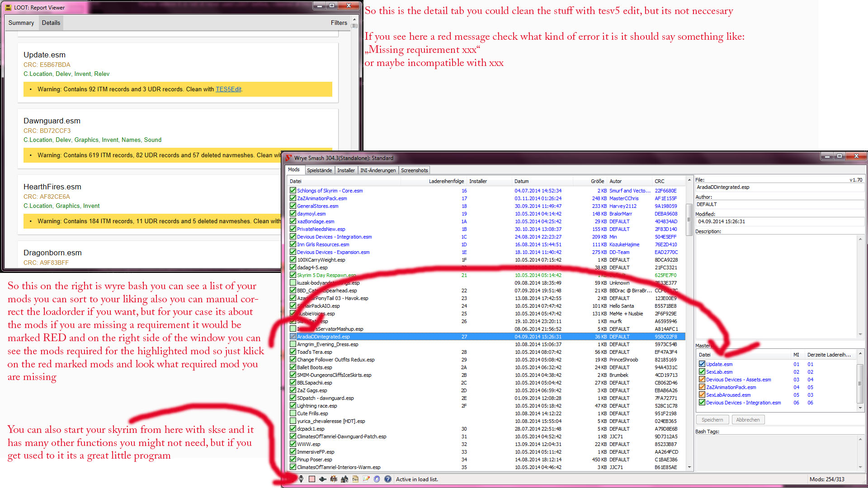The height and width of the screenshot is (488, 868).
Task: Open the INI-Änderungen tab
Action: pos(378,170)
